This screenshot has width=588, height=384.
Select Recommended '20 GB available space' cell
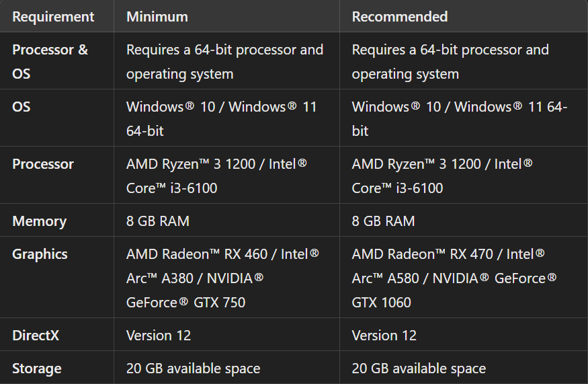(419, 369)
